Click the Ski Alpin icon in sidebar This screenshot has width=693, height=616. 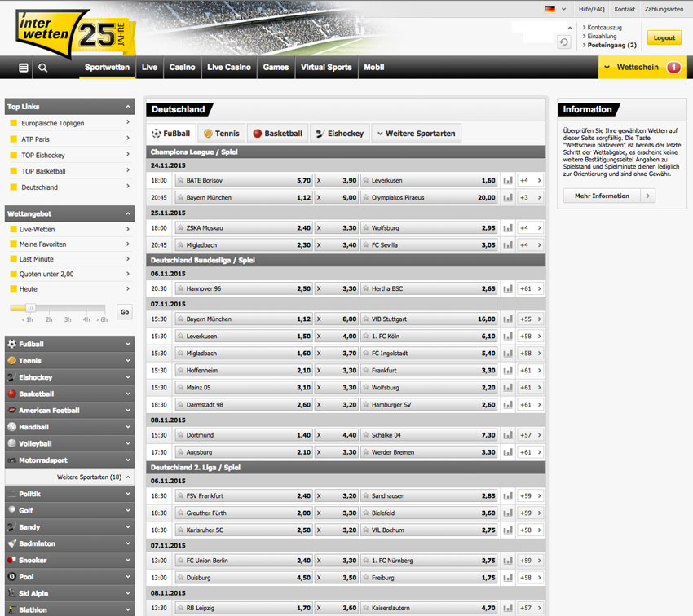[12, 593]
